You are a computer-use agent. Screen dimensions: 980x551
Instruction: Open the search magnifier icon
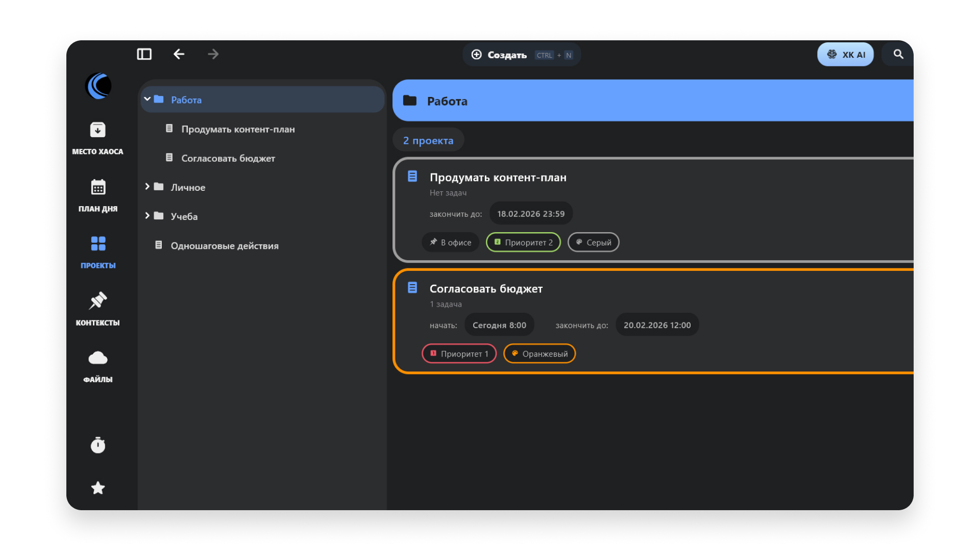[898, 54]
